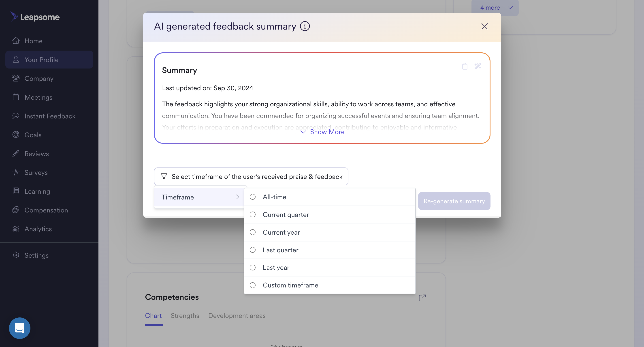This screenshot has height=347, width=644.
Task: Select the Last year radio option
Action: (x=252, y=268)
